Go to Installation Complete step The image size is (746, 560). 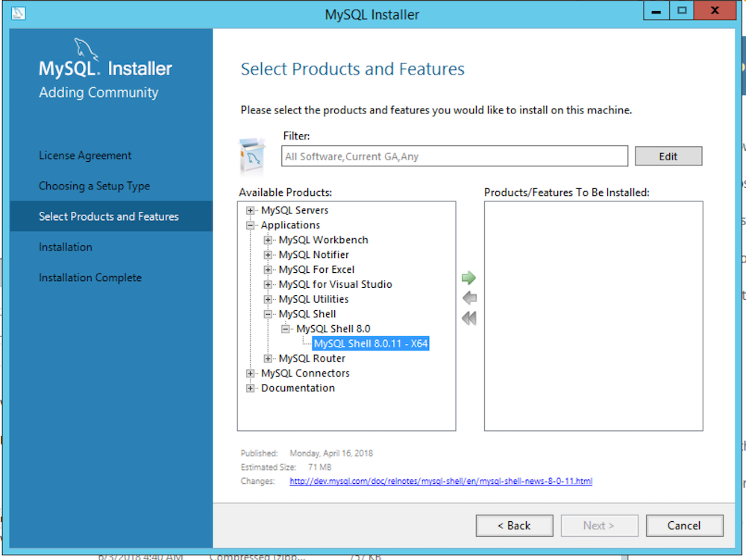click(x=90, y=277)
